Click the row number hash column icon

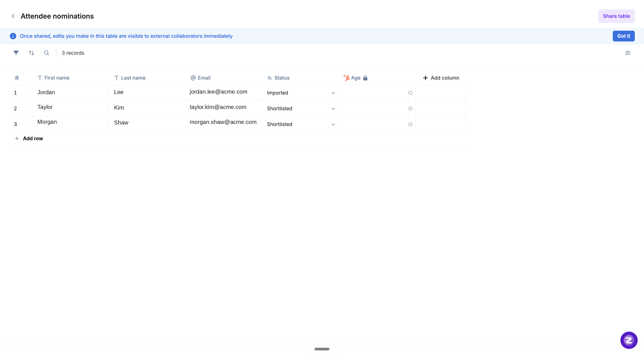pyautogui.click(x=17, y=78)
